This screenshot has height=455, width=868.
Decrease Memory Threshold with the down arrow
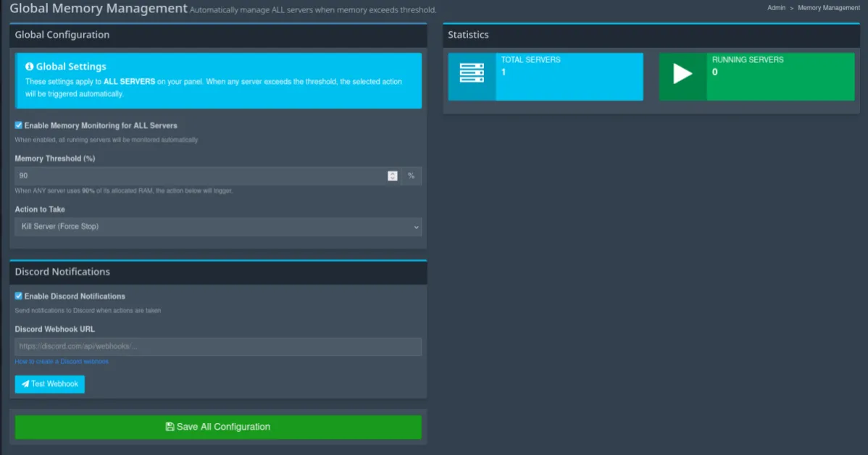pyautogui.click(x=393, y=178)
